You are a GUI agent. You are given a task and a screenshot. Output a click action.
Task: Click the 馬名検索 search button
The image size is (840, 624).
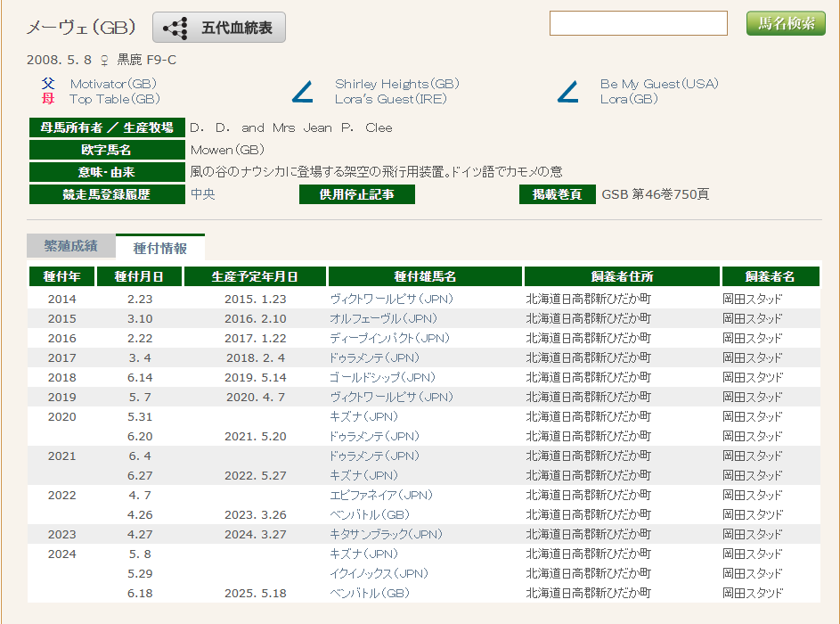click(786, 23)
